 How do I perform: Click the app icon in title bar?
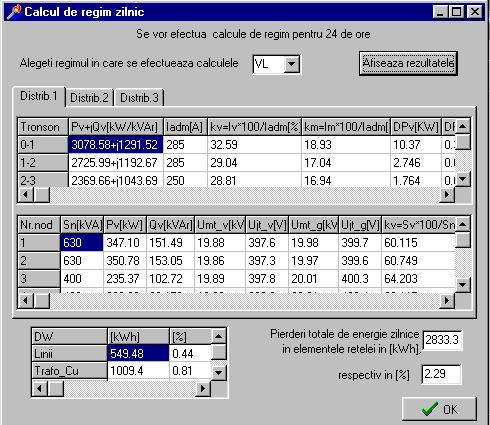13,12
